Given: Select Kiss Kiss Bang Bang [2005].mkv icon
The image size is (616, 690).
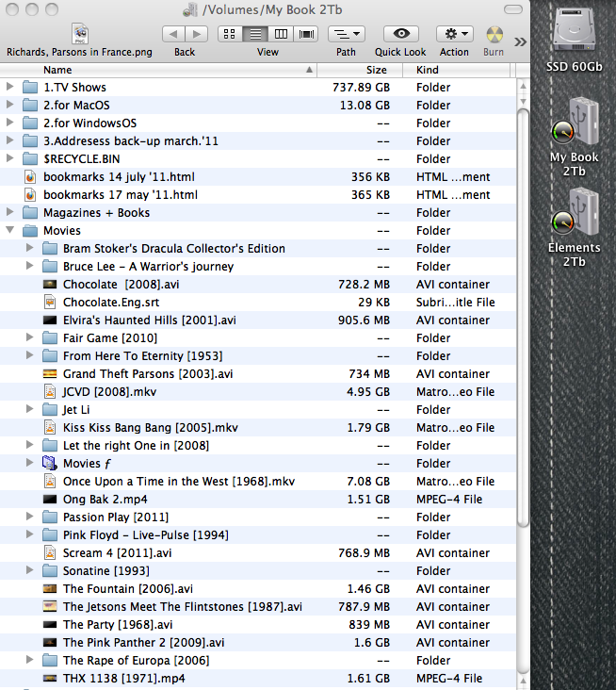Looking at the screenshot, I should (x=50, y=427).
